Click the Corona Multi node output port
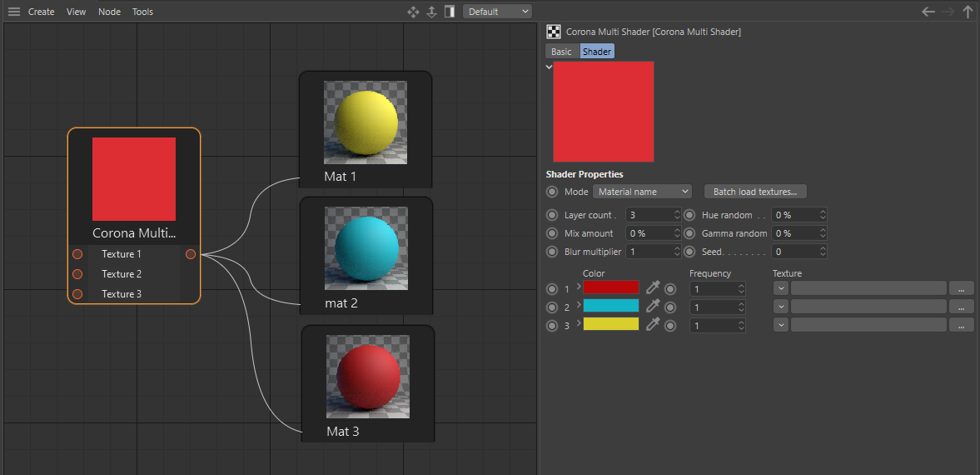 191,254
